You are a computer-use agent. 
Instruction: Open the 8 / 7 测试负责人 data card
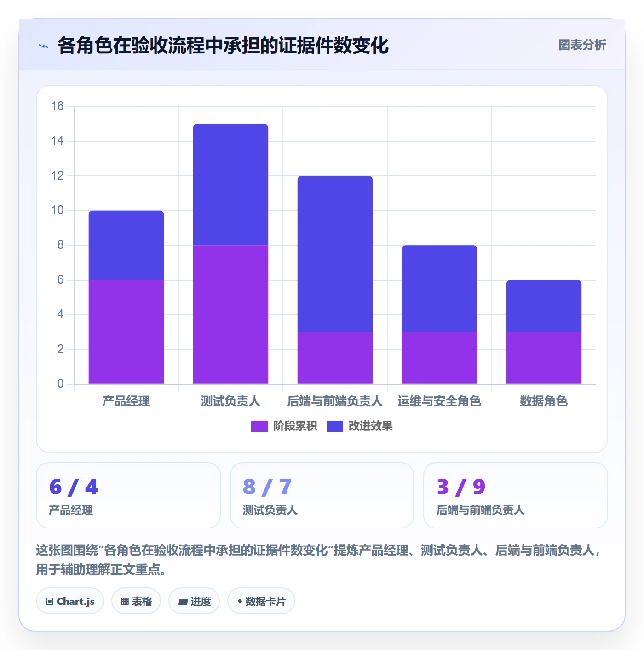[x=322, y=495]
